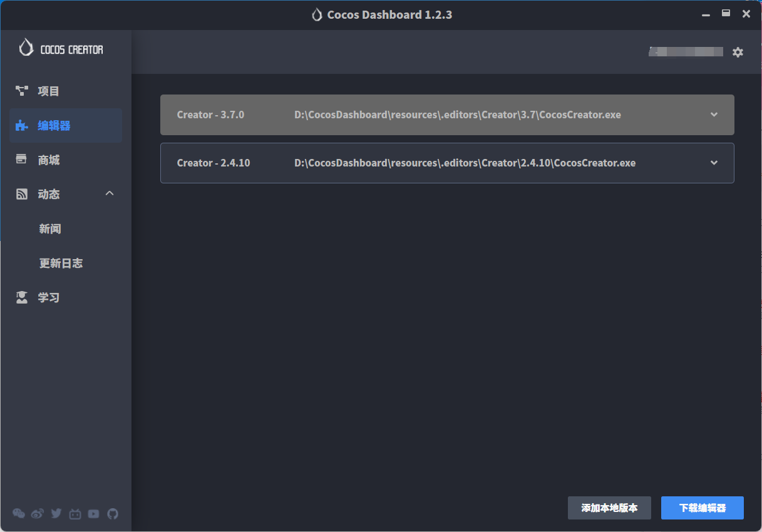Expand options for Creator - 3.7.0 row
Viewport: 762px width, 532px height.
click(714, 115)
